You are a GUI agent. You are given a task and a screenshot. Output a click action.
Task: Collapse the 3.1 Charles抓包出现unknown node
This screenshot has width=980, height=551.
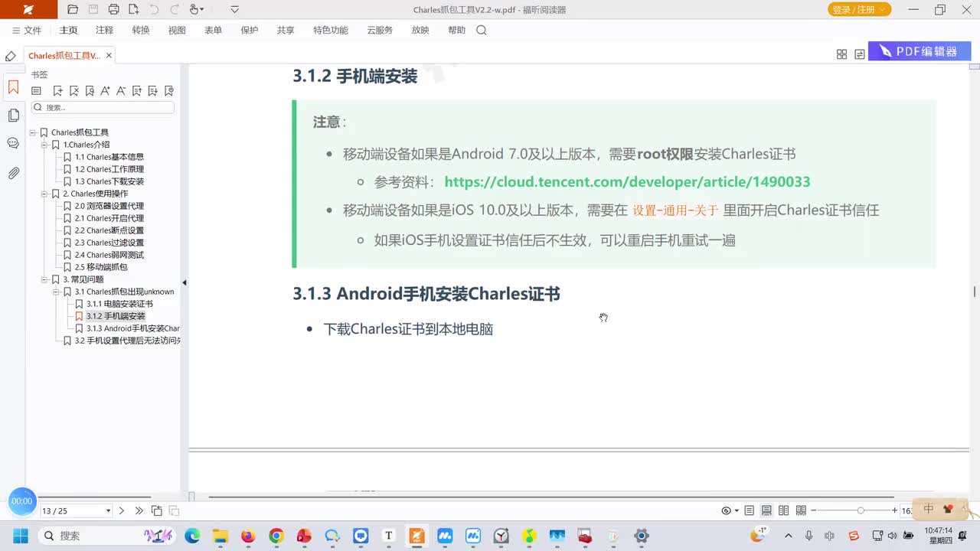click(x=56, y=292)
